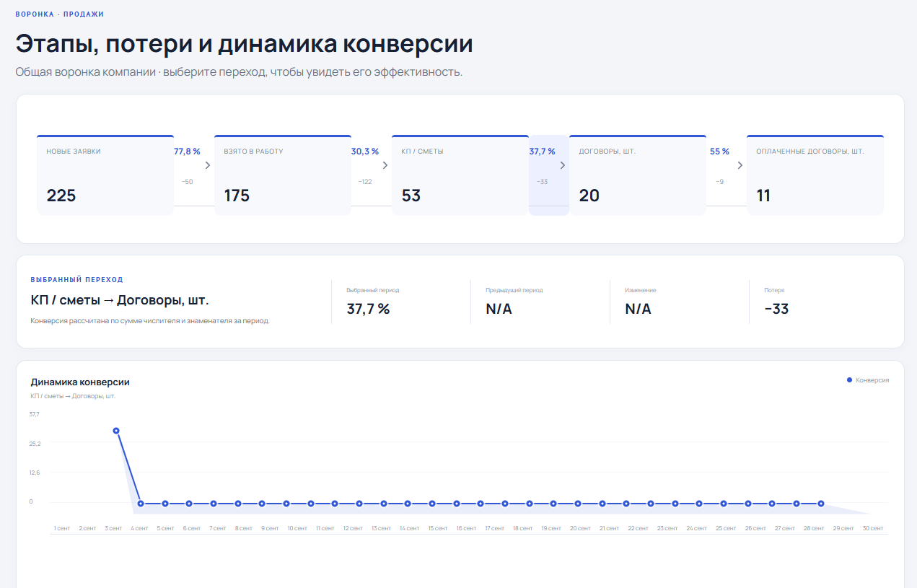Choose the 55 % conversion transition
This screenshot has width=917, height=588.
tap(727, 175)
